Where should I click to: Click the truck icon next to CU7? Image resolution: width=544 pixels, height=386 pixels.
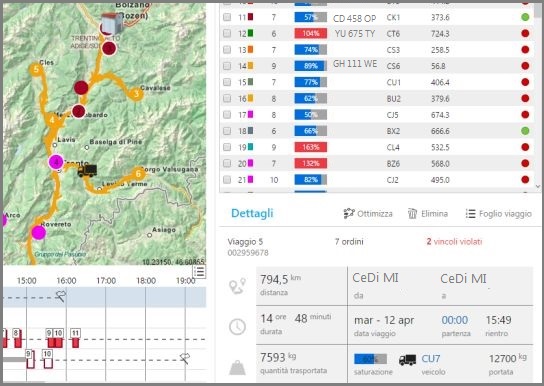coord(407,360)
